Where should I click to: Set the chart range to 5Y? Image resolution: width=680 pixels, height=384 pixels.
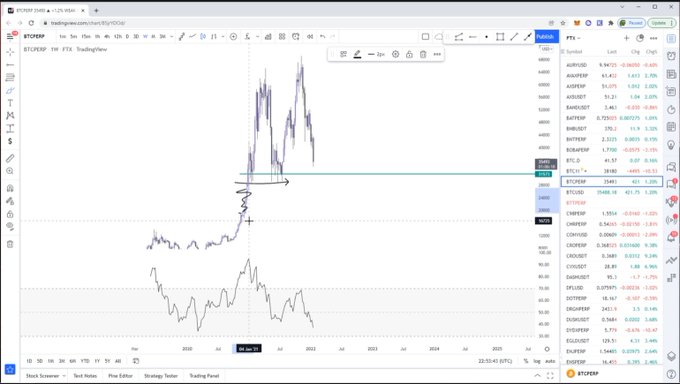pos(107,361)
